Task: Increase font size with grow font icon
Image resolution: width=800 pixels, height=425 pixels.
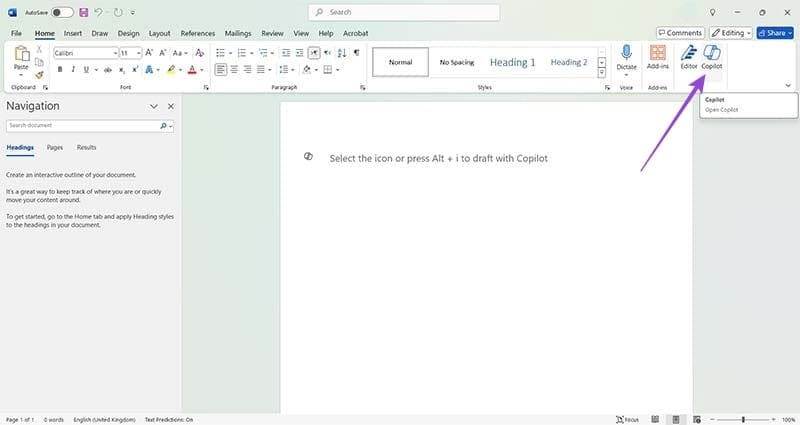Action: 149,53
